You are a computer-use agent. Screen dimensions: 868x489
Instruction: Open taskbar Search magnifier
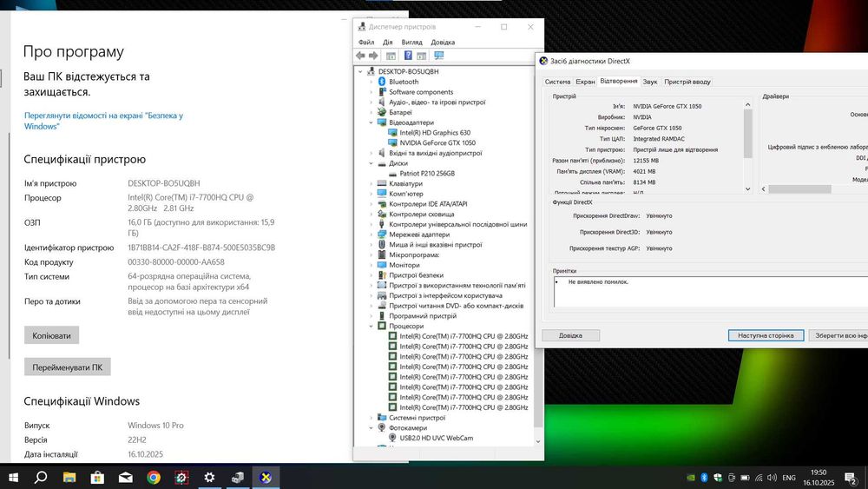coord(41,477)
